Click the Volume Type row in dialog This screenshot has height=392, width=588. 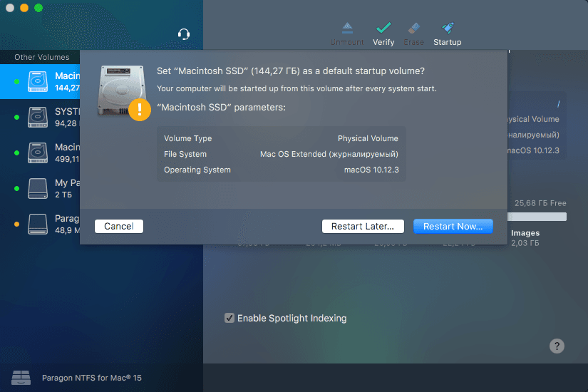pos(282,138)
